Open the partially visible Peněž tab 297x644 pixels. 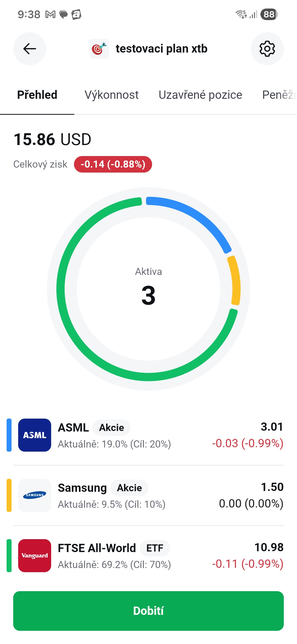coord(279,95)
